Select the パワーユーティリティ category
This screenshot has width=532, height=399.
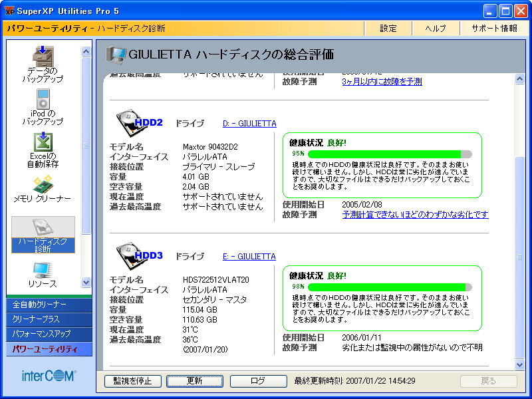pos(49,349)
